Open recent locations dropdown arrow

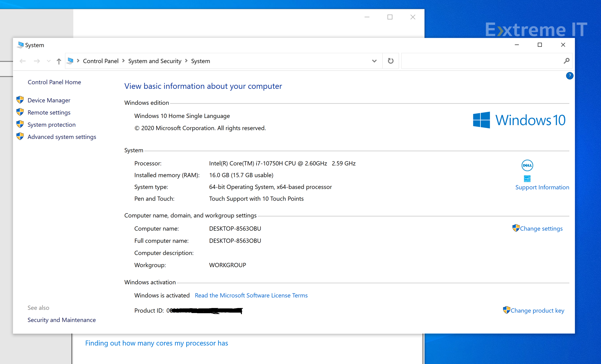[x=49, y=61]
